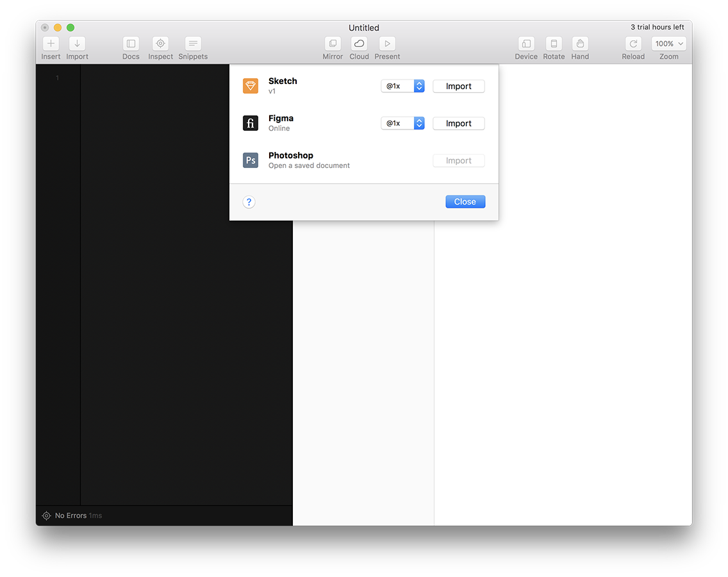Open the Figma @1x scale dropdown
Screen dimensions: 728x577
[x=402, y=123]
